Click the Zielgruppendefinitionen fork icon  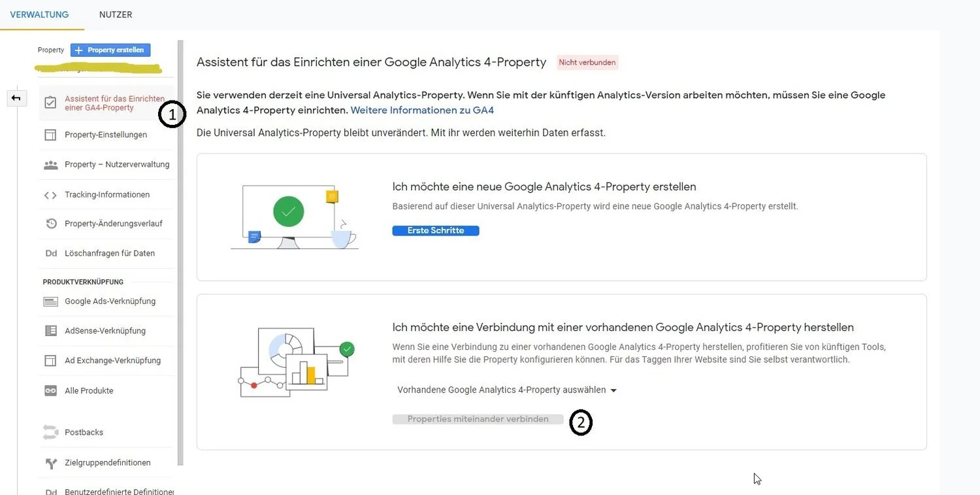pos(51,463)
